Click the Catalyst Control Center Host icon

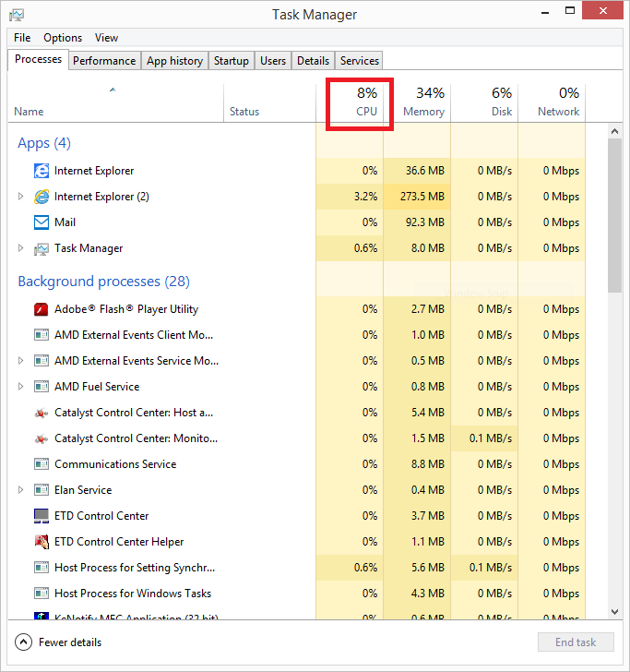coord(42,413)
